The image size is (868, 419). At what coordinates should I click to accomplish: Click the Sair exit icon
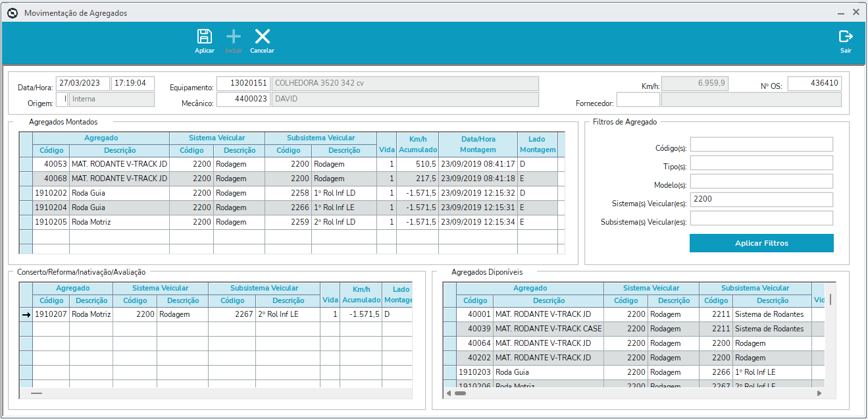click(846, 37)
